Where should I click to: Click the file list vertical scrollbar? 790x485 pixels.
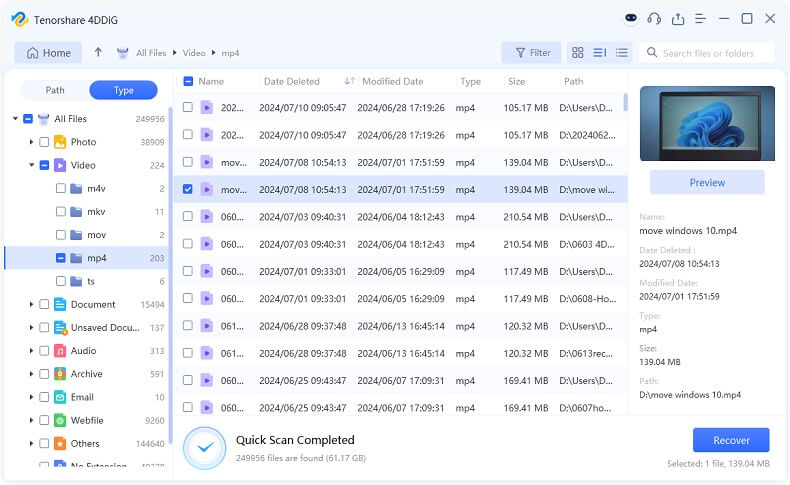click(625, 102)
